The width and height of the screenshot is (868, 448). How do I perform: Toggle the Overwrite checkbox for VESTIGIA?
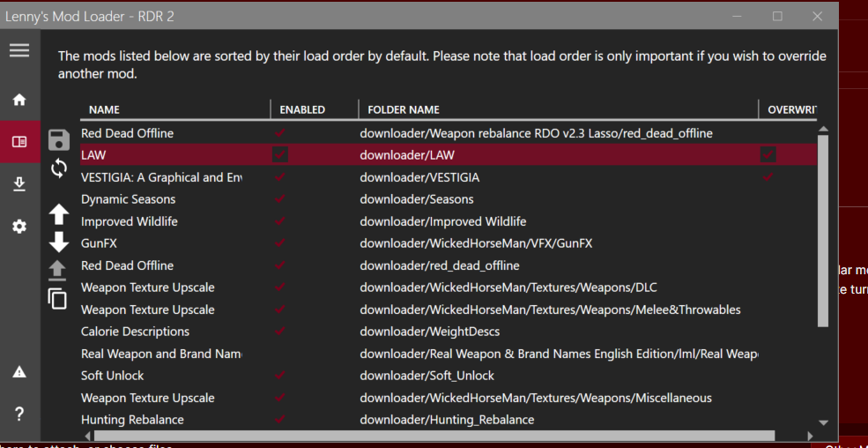click(769, 177)
